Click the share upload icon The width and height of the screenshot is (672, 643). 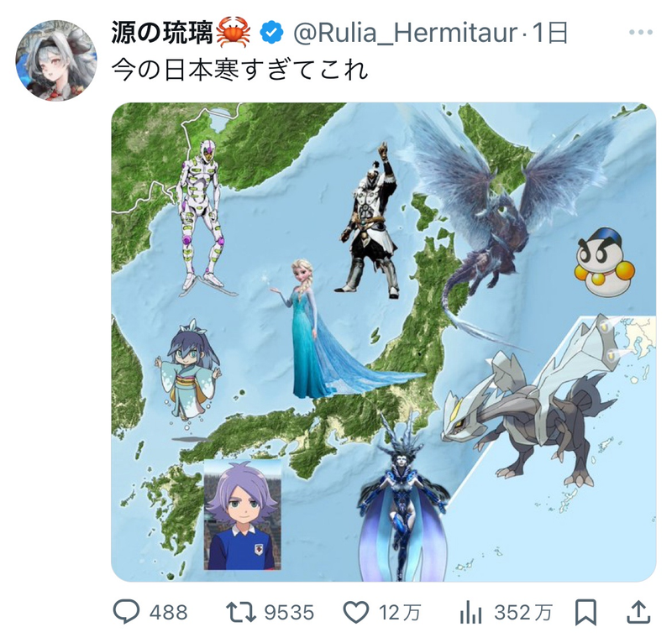(638, 612)
